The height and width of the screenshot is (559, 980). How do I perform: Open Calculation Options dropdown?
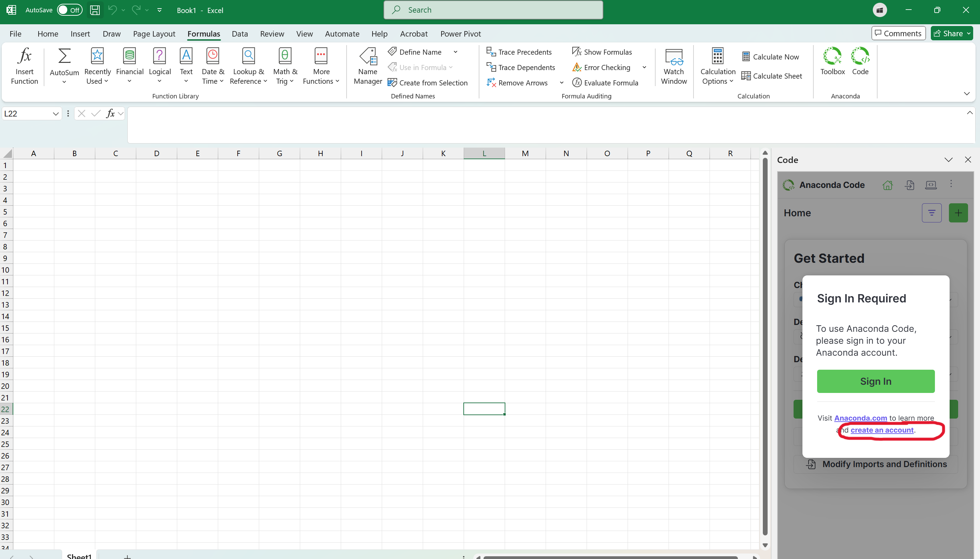[x=718, y=66]
